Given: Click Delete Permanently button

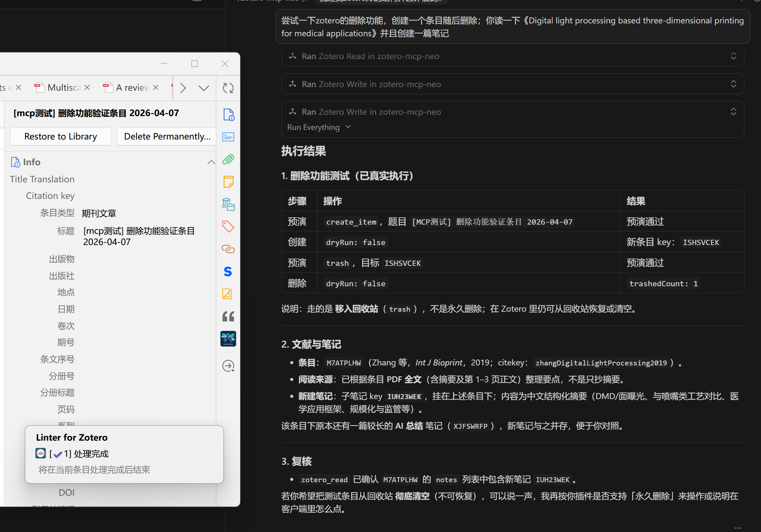Looking at the screenshot, I should [167, 137].
